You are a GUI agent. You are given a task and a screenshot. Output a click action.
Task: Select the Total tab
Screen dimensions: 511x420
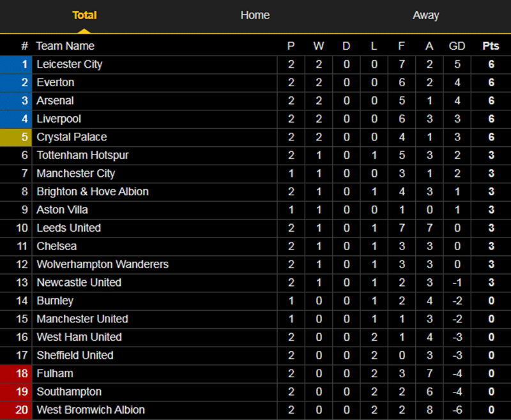84,15
